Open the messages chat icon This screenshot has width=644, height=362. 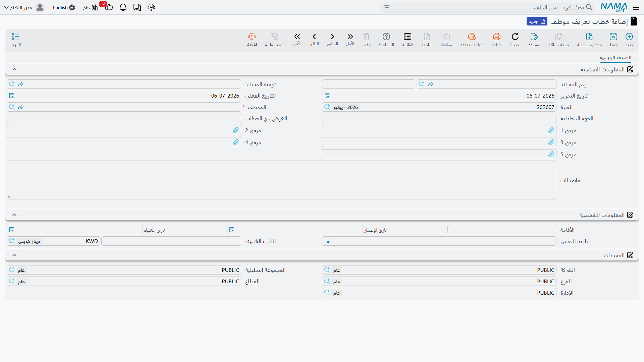(137, 7)
